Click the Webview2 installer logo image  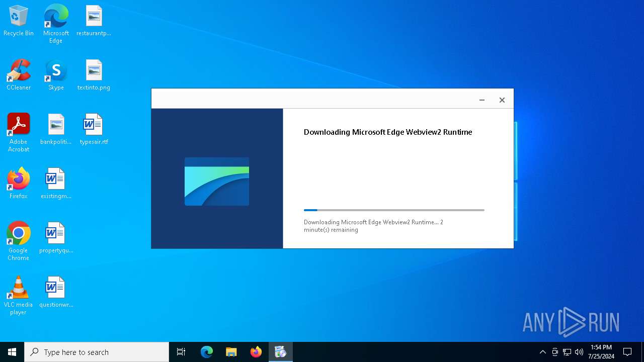click(x=217, y=182)
